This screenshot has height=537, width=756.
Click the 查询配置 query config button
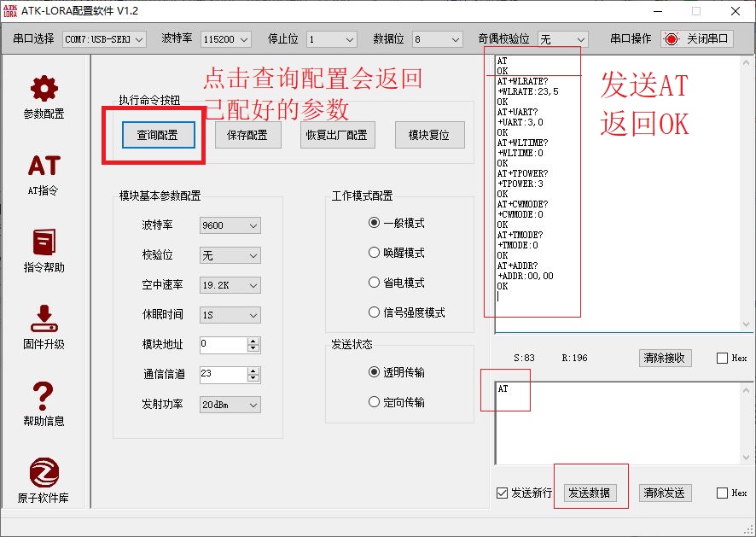[160, 135]
